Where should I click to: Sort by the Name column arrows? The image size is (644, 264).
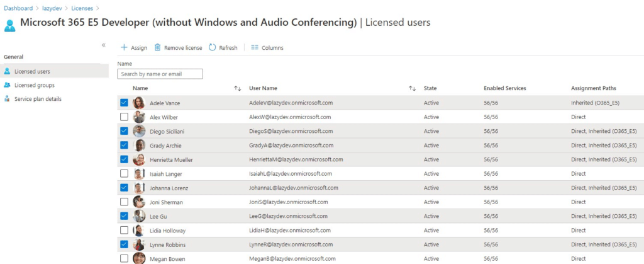click(237, 88)
